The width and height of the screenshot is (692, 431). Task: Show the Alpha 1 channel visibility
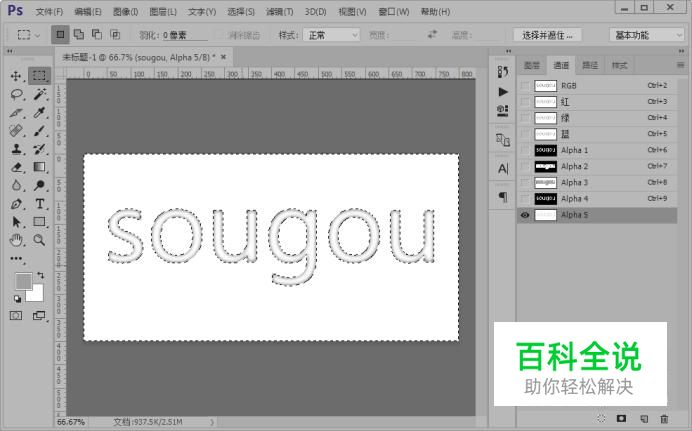[x=525, y=150]
